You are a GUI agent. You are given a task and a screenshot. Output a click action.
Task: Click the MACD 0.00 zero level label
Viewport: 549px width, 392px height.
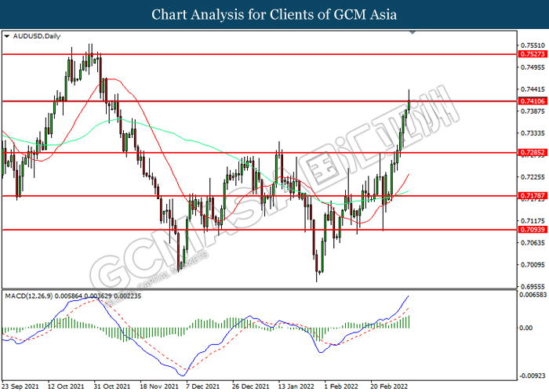coord(526,328)
